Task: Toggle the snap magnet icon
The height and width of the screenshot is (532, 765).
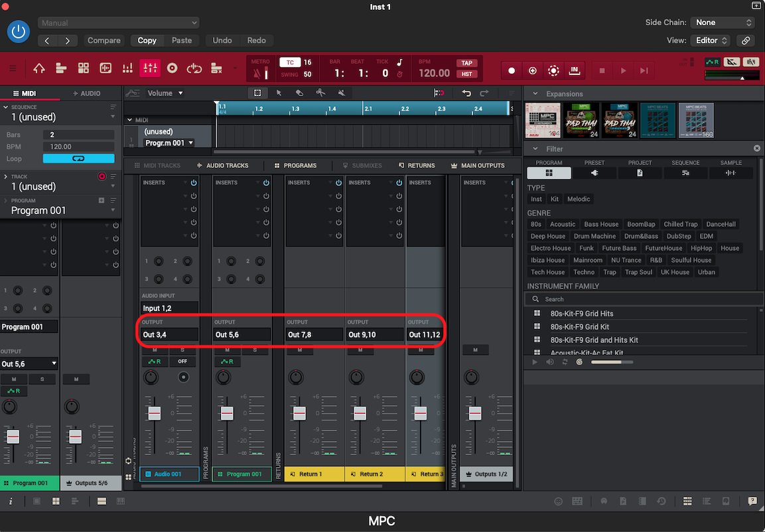Action: click(x=439, y=93)
